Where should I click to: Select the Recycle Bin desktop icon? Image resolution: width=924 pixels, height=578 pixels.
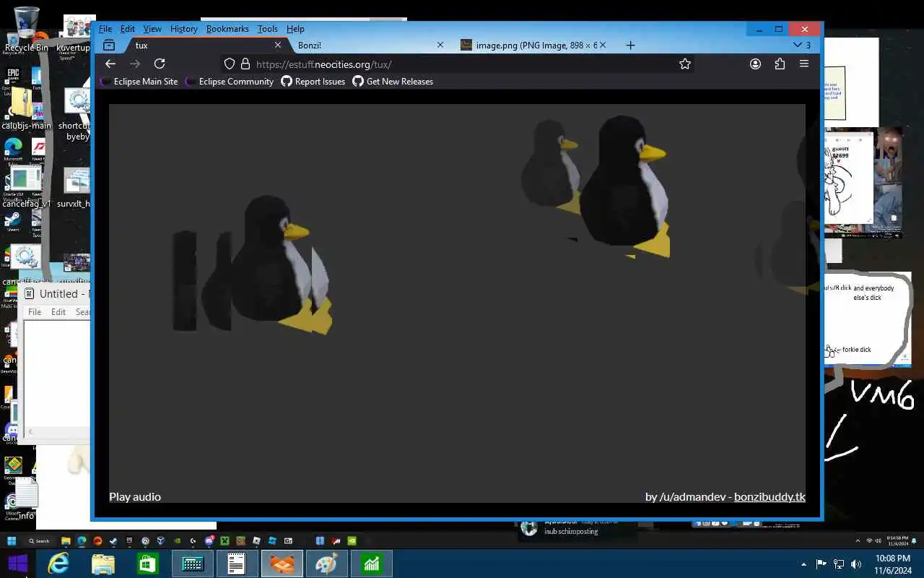click(x=26, y=30)
